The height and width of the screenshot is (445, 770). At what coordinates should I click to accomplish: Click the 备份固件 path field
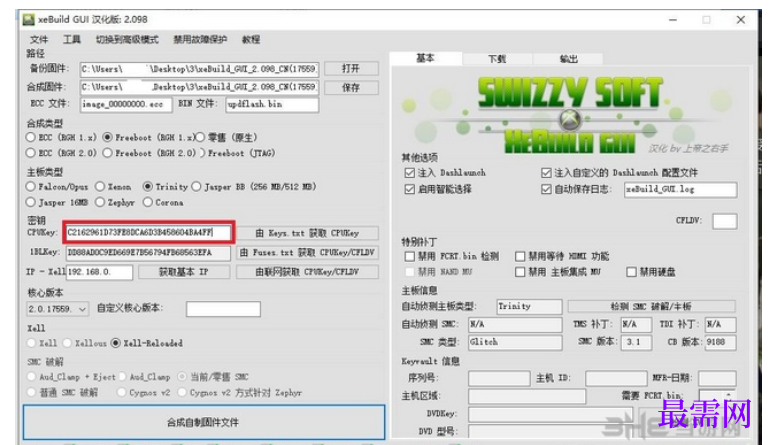[199, 69]
